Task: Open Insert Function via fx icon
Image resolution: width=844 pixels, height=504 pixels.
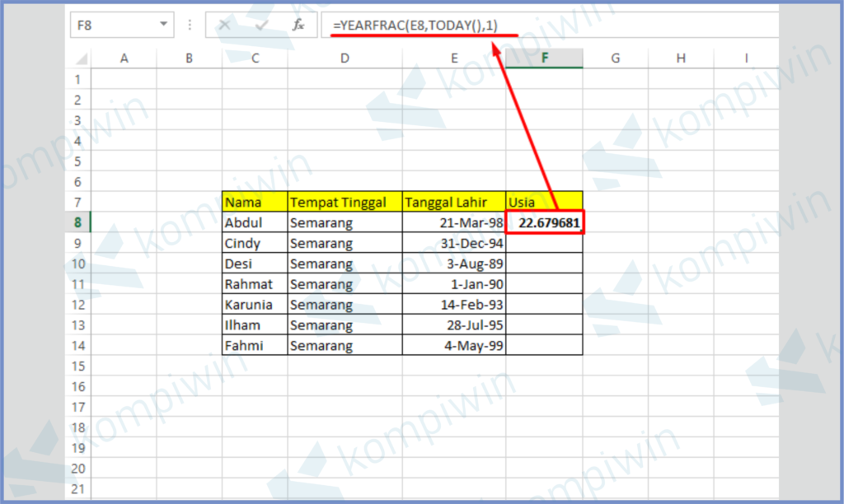Action: (298, 25)
